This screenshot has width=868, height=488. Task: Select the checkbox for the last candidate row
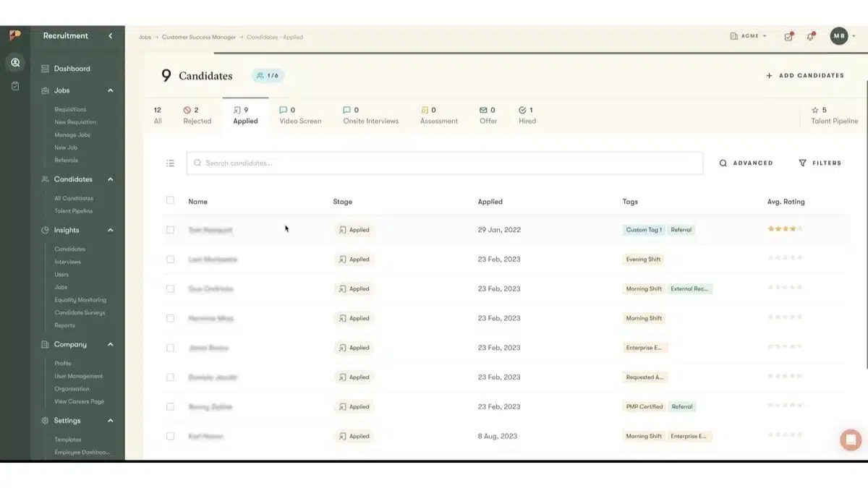(x=170, y=436)
